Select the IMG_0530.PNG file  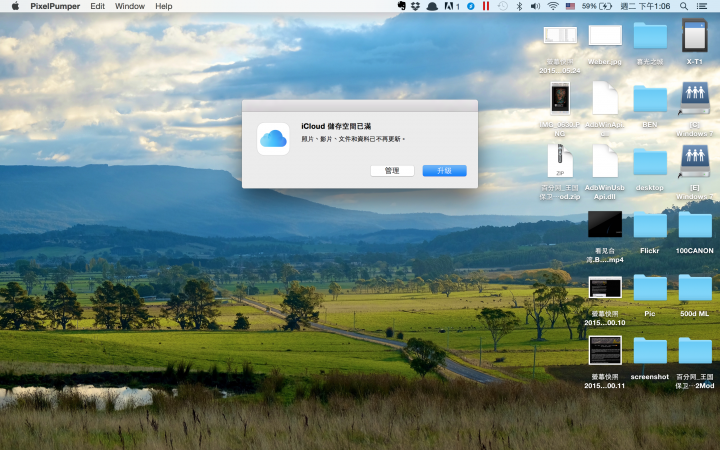coord(560,98)
